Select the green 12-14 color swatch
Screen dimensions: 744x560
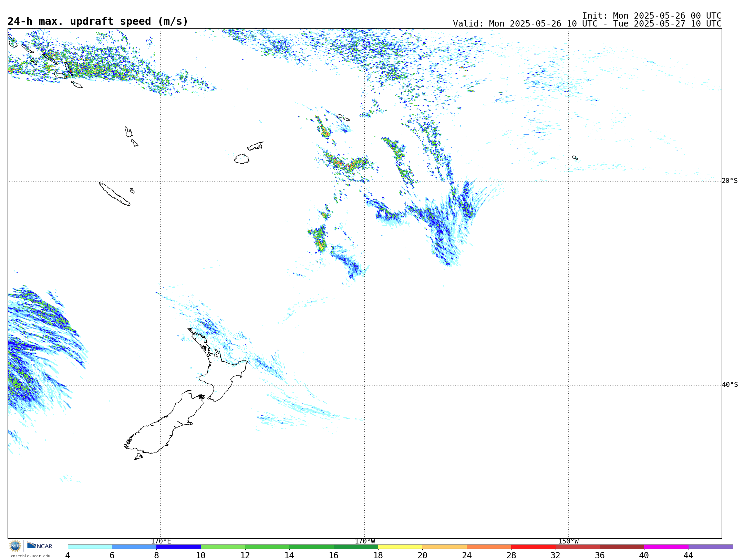click(267, 547)
